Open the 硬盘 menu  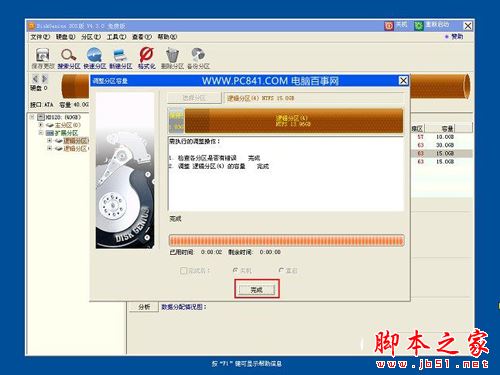click(x=65, y=37)
